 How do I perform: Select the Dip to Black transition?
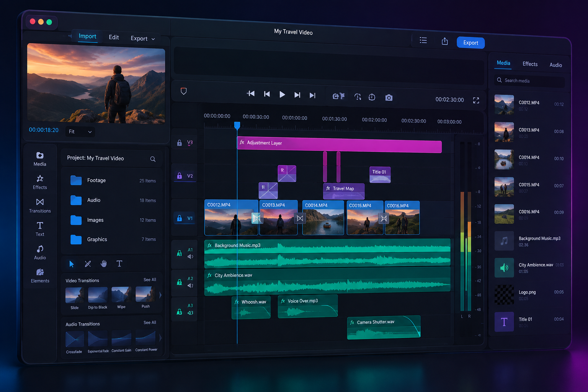coord(98,298)
